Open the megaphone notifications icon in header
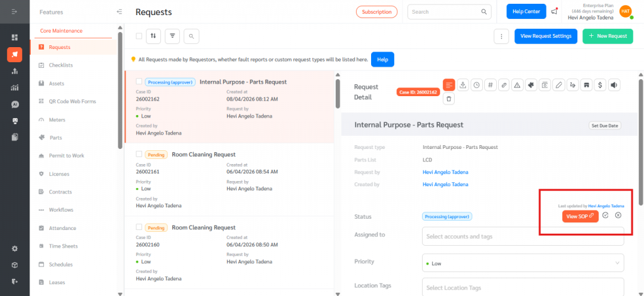 tap(554, 11)
